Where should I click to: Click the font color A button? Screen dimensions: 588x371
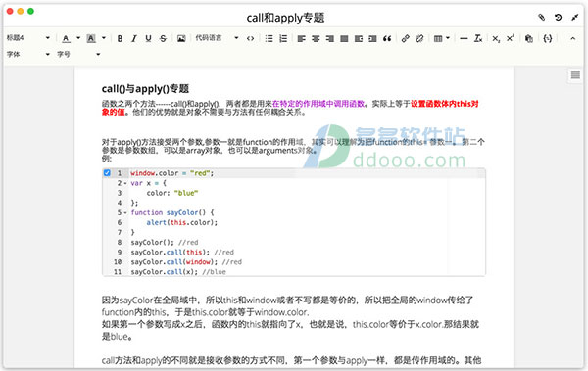click(66, 38)
